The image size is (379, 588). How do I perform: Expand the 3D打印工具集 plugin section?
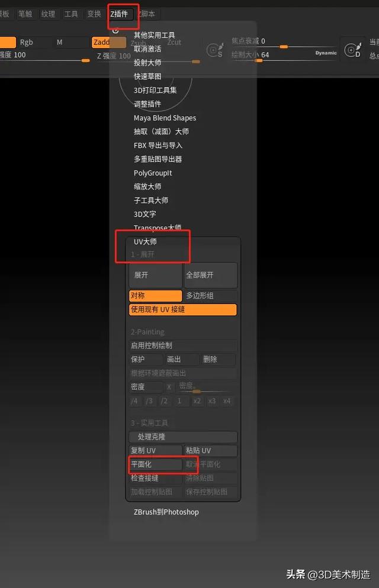click(155, 90)
